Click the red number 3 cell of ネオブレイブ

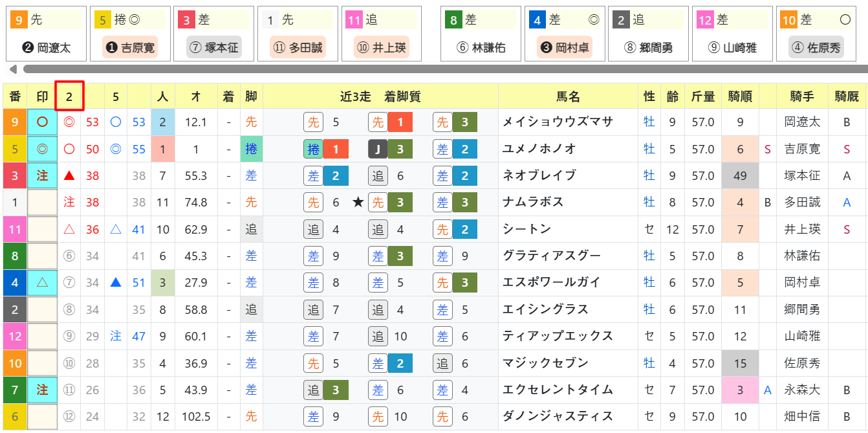(15, 176)
